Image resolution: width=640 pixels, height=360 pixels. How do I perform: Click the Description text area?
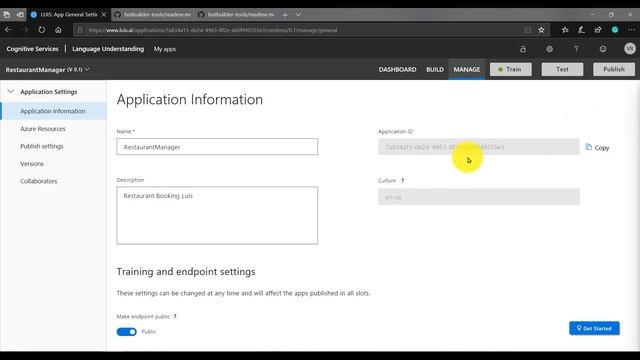pyautogui.click(x=217, y=216)
